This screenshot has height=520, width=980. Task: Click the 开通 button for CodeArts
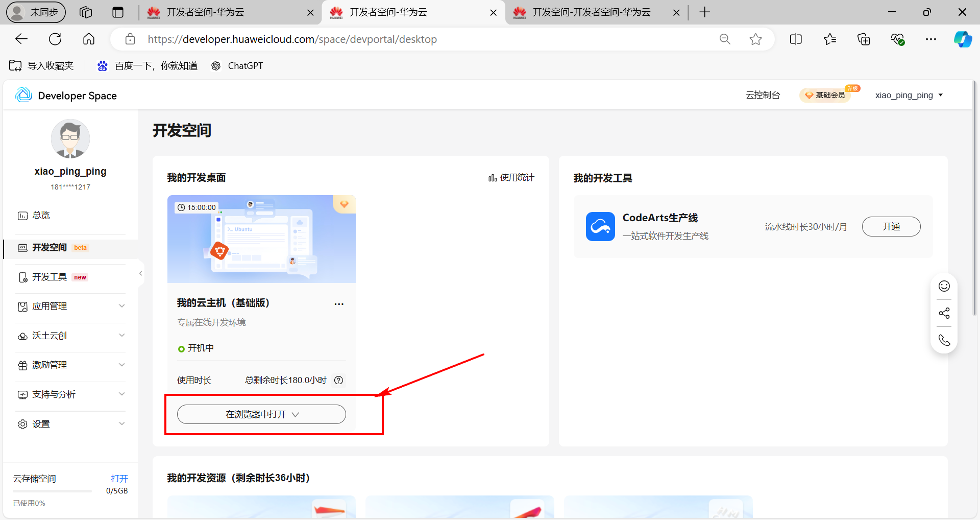[891, 226]
